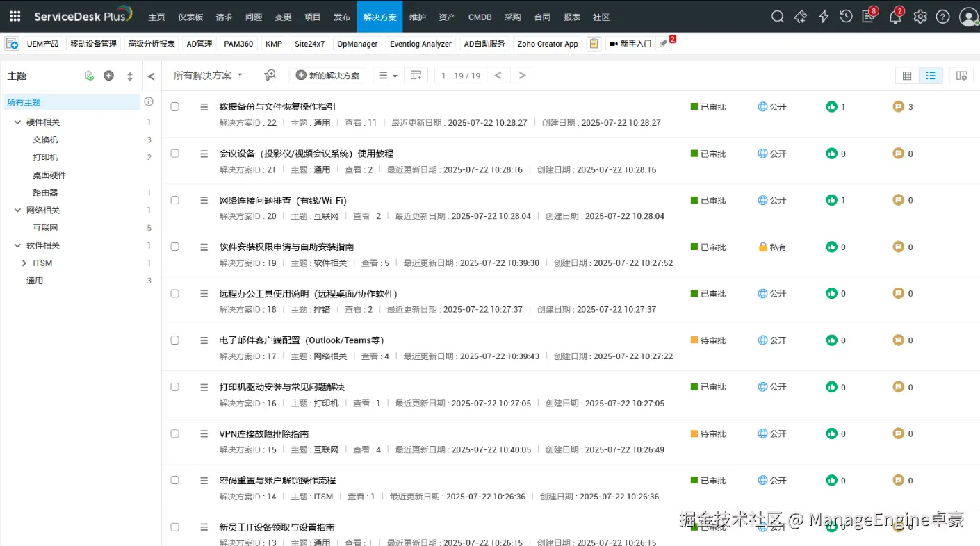This screenshot has width=980, height=546.
Task: Select the 通用 topic
Action: click(x=35, y=281)
